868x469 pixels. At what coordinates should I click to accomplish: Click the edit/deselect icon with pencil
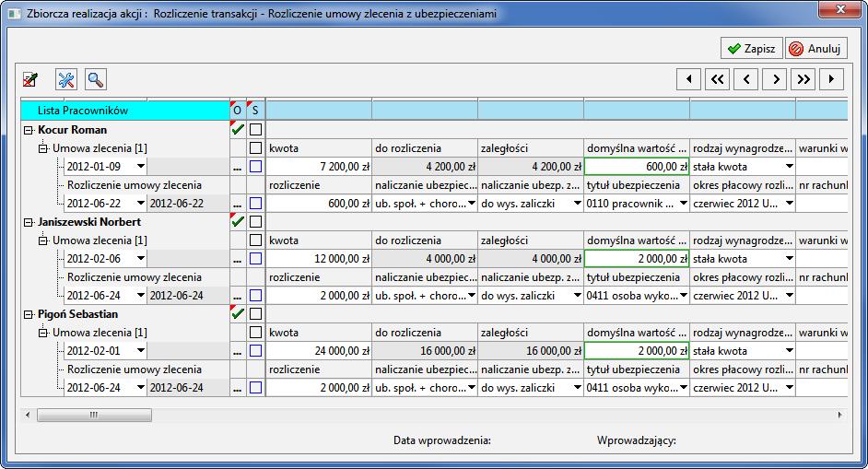pos(30,80)
